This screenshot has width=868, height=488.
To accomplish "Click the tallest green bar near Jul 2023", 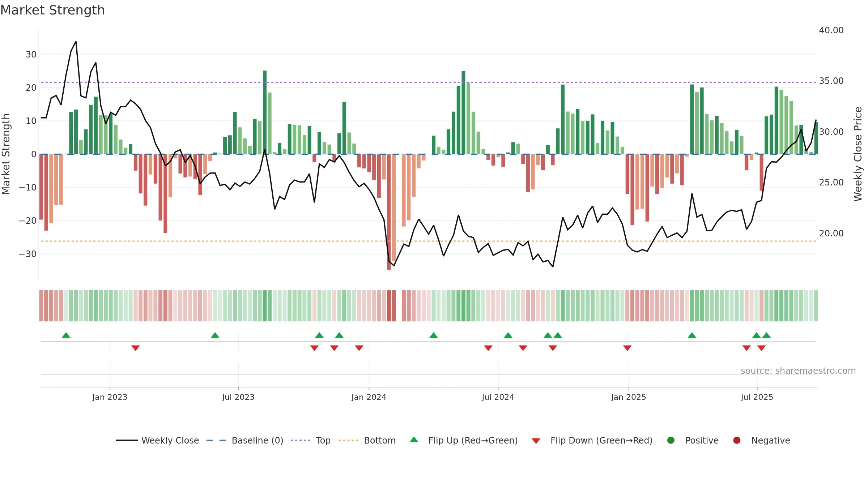I will [x=265, y=112].
